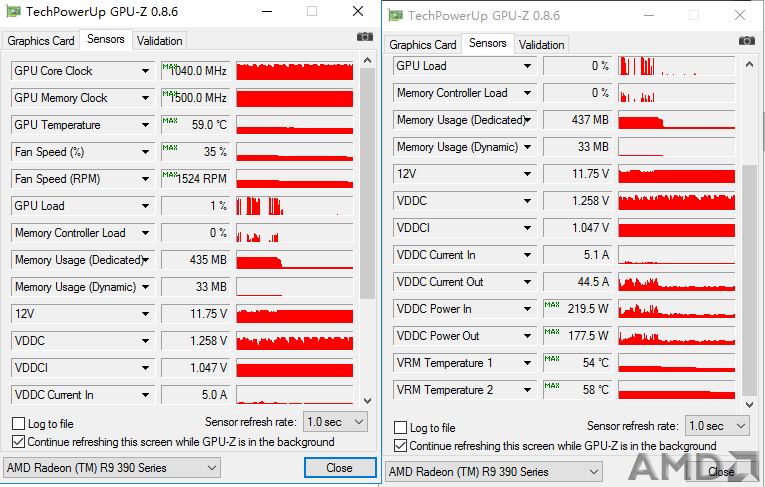Open the VRM Temperature 1 dropdown
This screenshot has width=765, height=487.
pos(527,363)
